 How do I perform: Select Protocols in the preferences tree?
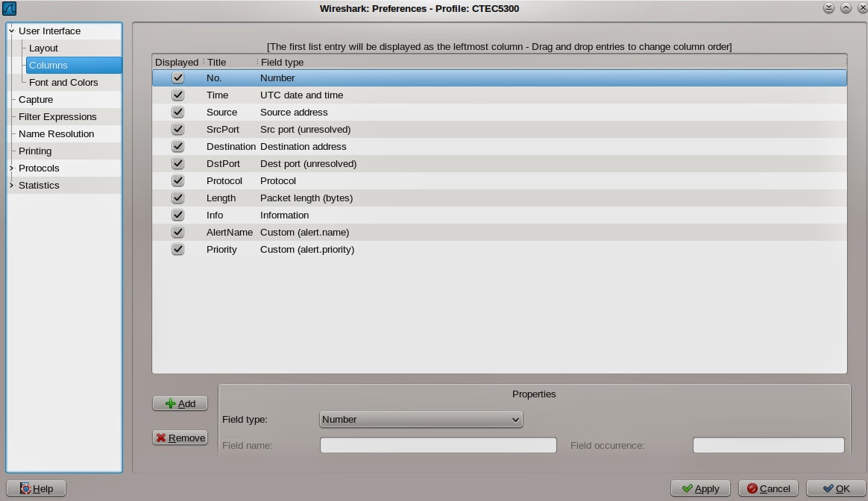click(x=39, y=168)
